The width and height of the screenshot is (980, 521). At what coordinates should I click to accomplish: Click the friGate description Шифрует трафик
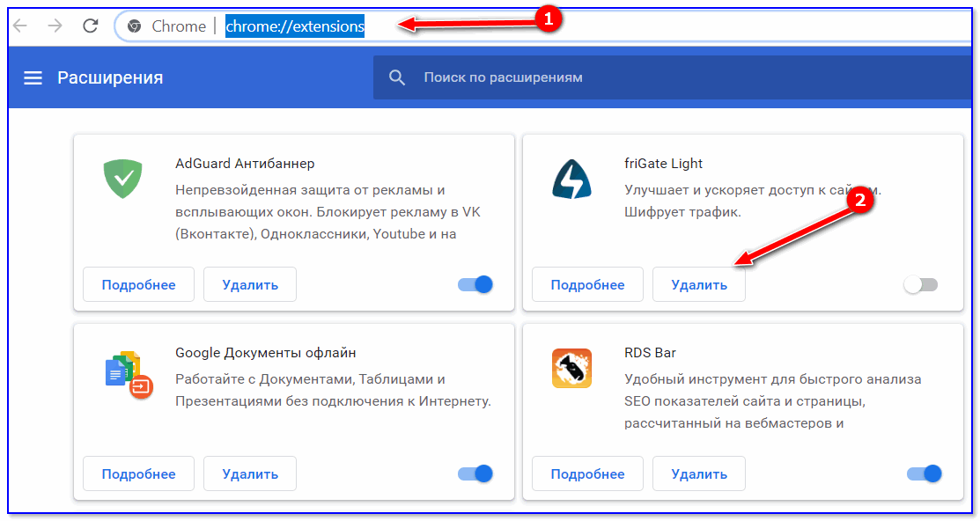pyautogui.click(x=682, y=212)
